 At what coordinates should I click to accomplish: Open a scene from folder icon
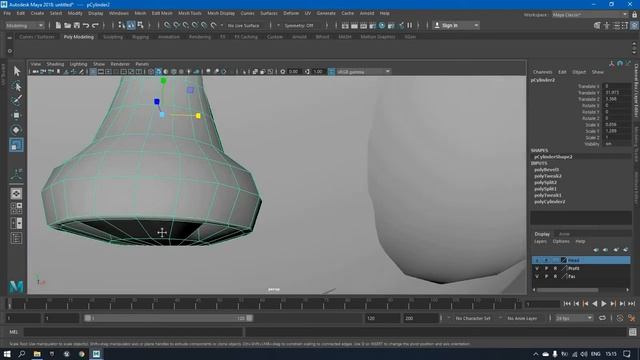tap(67, 25)
